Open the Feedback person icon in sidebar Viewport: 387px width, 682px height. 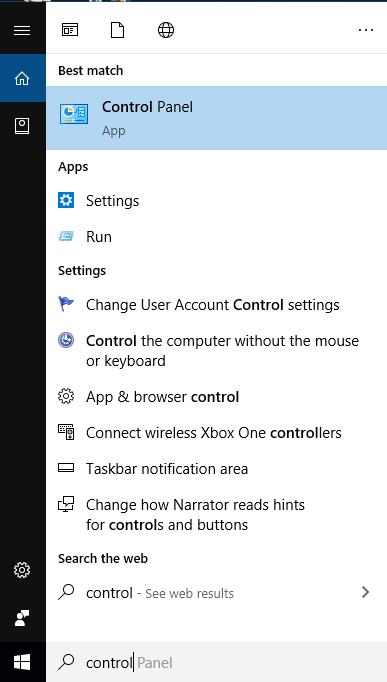point(22,618)
